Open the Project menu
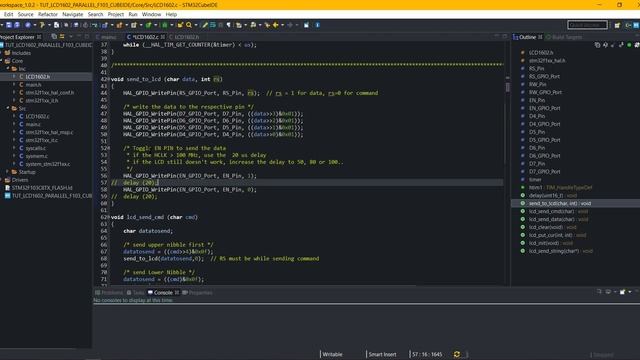The height and width of the screenshot is (360, 640). pyautogui.click(x=116, y=14)
